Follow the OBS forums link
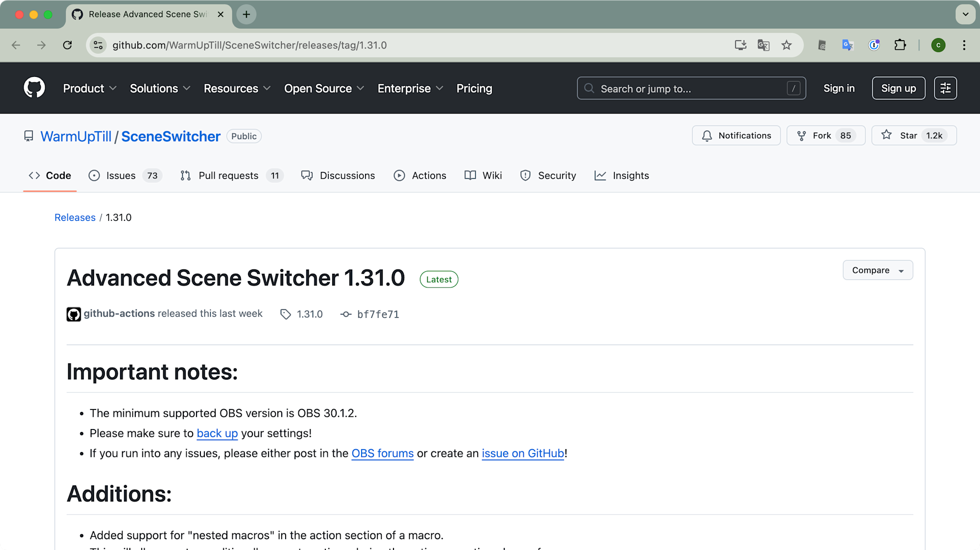This screenshot has height=550, width=980. coord(383,454)
